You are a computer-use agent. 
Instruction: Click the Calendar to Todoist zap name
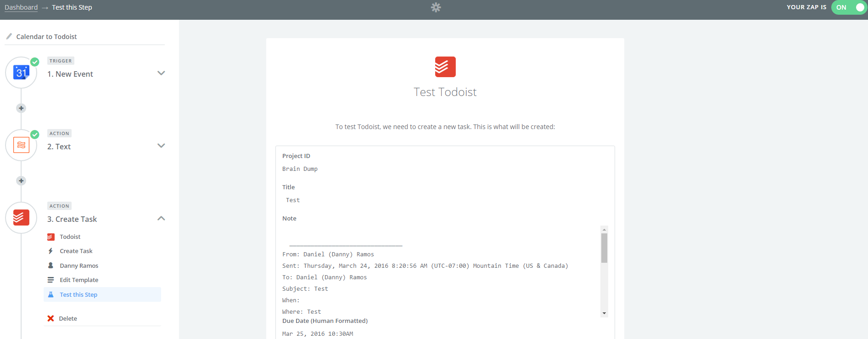point(47,37)
